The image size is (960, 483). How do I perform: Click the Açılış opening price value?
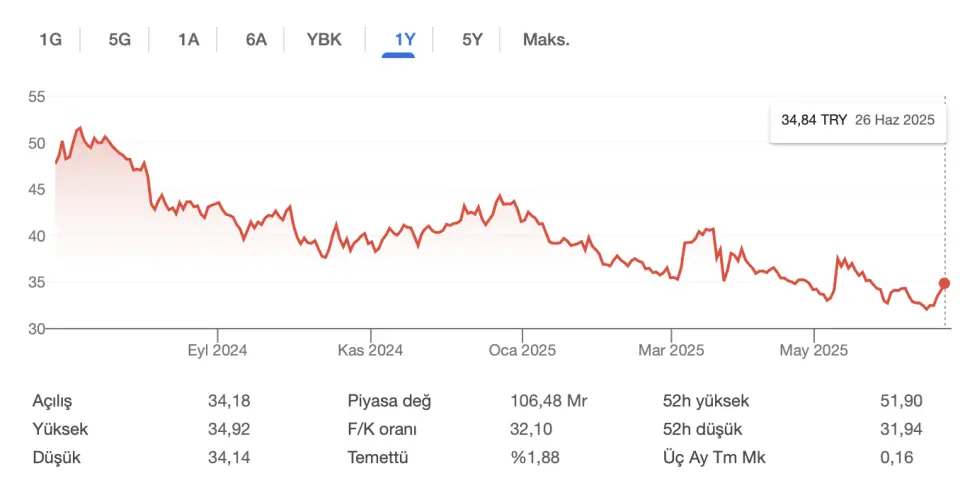coord(229,402)
